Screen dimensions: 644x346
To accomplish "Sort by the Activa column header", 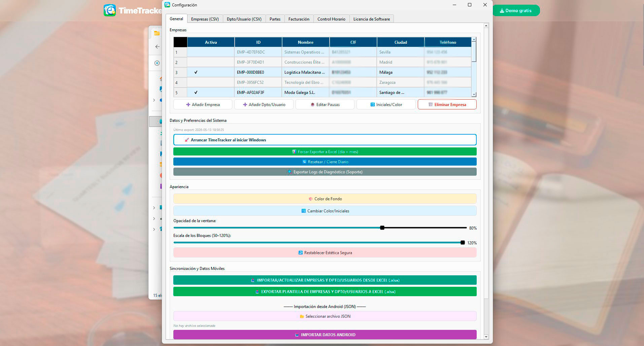I will 211,42.
